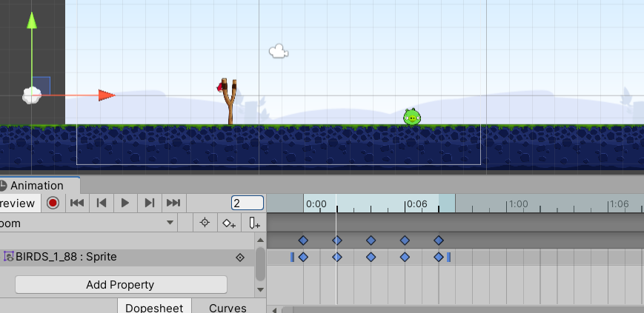Toggle filter by selection icon

pos(205,223)
